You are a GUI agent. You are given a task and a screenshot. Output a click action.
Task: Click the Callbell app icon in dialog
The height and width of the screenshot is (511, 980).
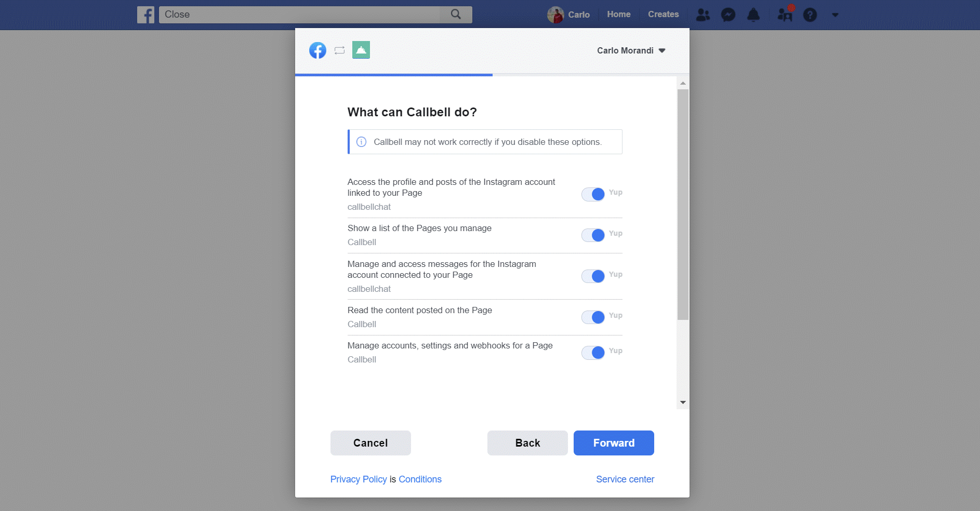point(361,50)
